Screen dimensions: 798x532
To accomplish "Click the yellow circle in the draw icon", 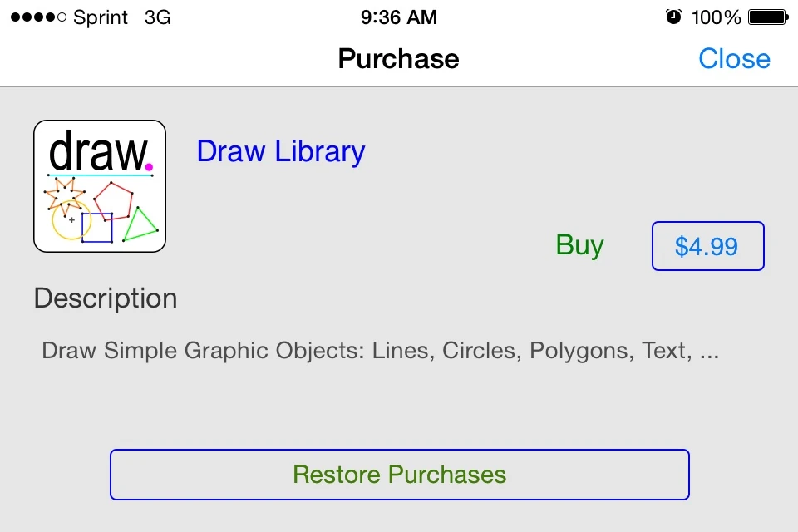I will pos(70,221).
